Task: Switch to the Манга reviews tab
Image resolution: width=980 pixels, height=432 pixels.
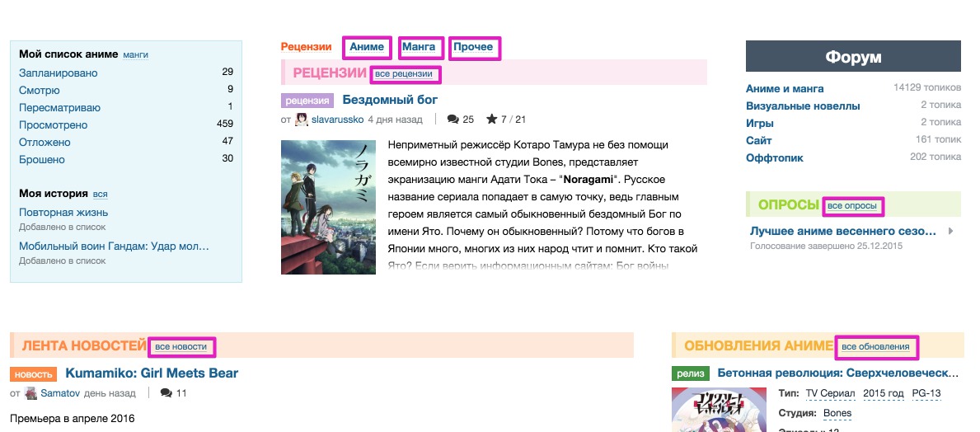Action: tap(420, 47)
